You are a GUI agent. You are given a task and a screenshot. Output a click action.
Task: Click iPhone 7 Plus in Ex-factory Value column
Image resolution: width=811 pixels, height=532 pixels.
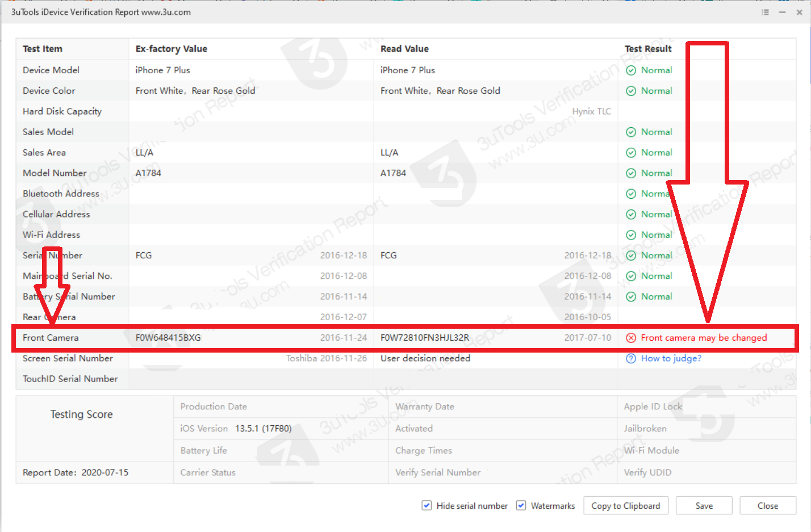click(163, 70)
